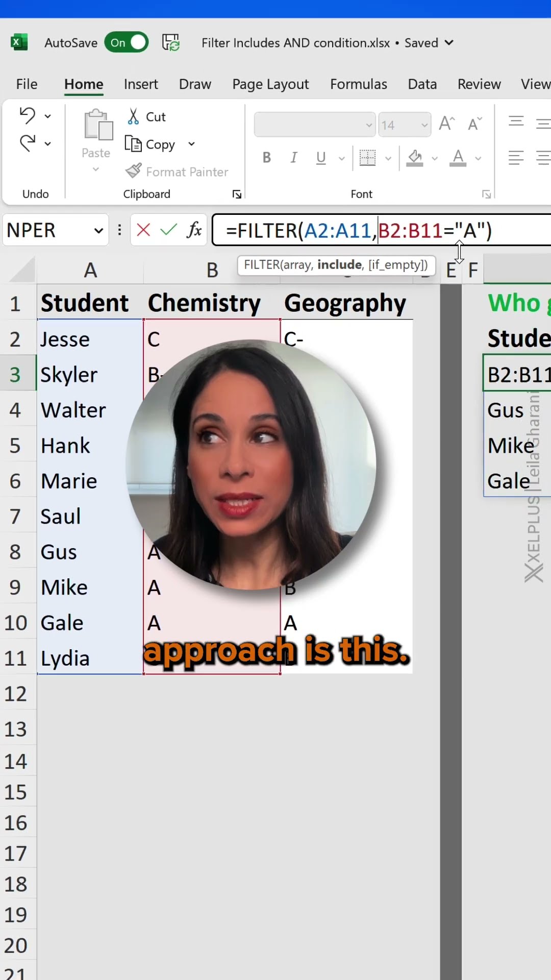
Task: Switch to Page Layout tab
Action: (270, 84)
